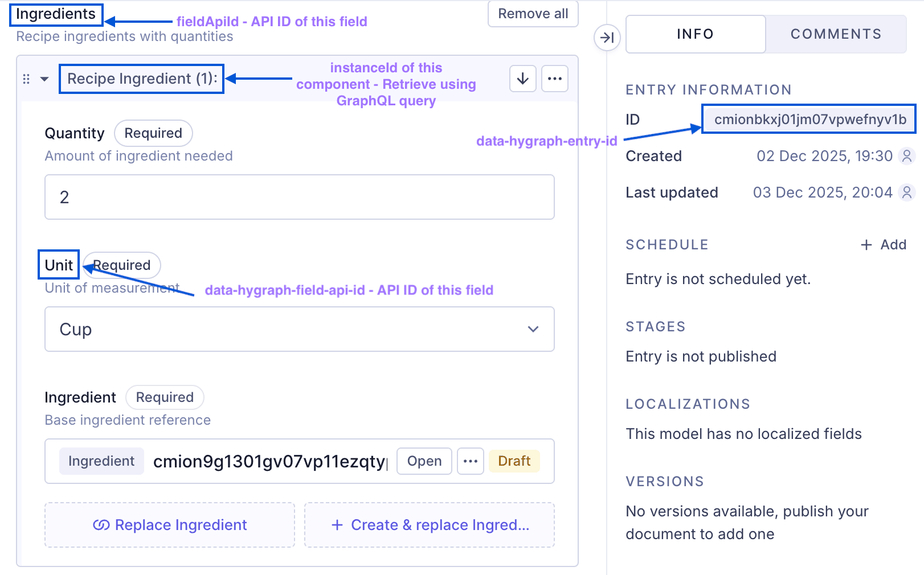The height and width of the screenshot is (575, 924).
Task: Click inside the Quantity input field
Action: pos(299,197)
